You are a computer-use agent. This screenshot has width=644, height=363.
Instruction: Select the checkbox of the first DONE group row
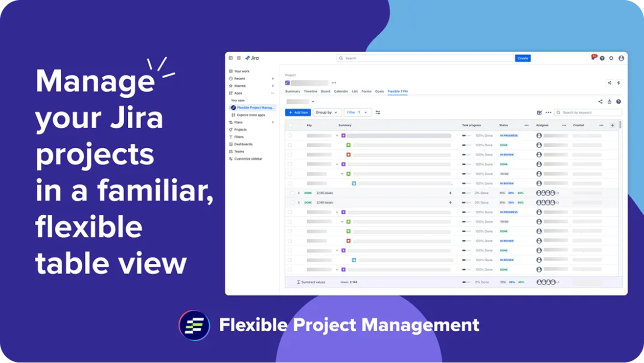click(292, 193)
